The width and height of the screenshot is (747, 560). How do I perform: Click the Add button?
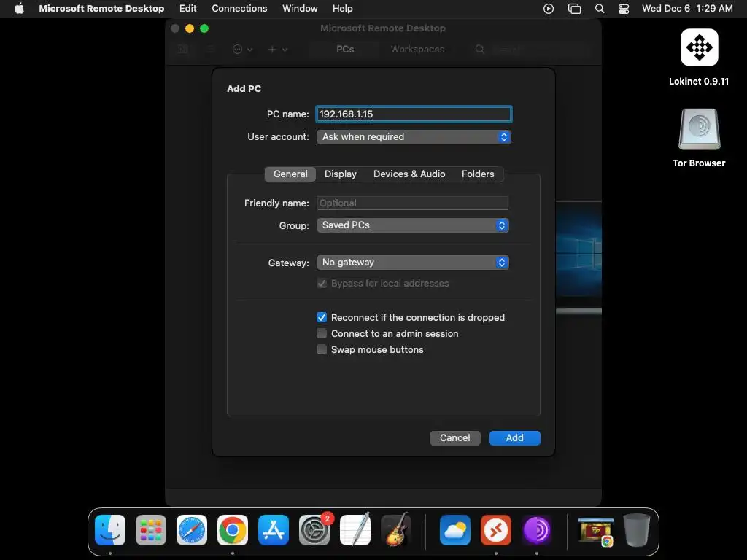point(514,438)
